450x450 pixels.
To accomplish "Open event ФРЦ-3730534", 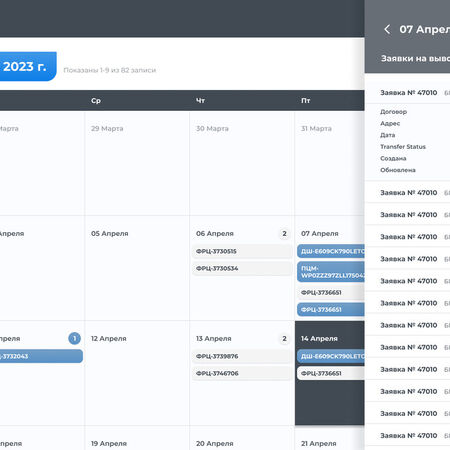I will coord(242,268).
